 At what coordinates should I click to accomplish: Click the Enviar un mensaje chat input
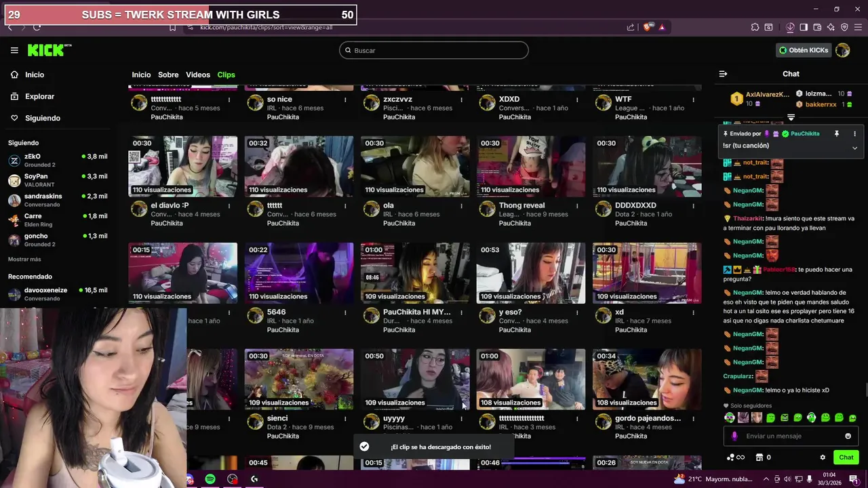791,436
